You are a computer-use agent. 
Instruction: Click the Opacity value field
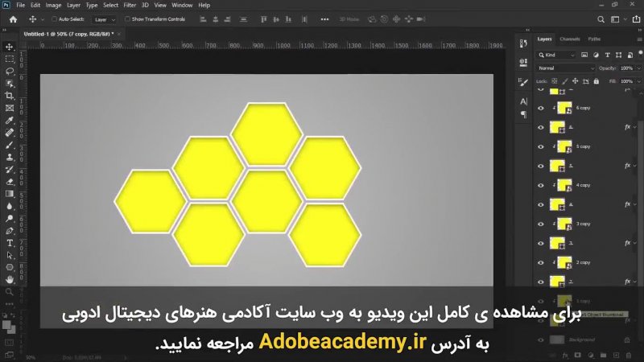click(625, 68)
